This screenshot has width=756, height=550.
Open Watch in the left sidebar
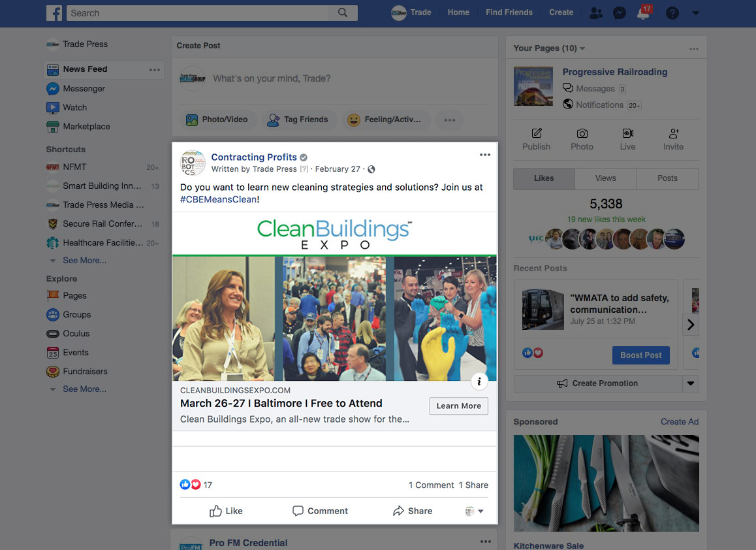click(x=67, y=108)
